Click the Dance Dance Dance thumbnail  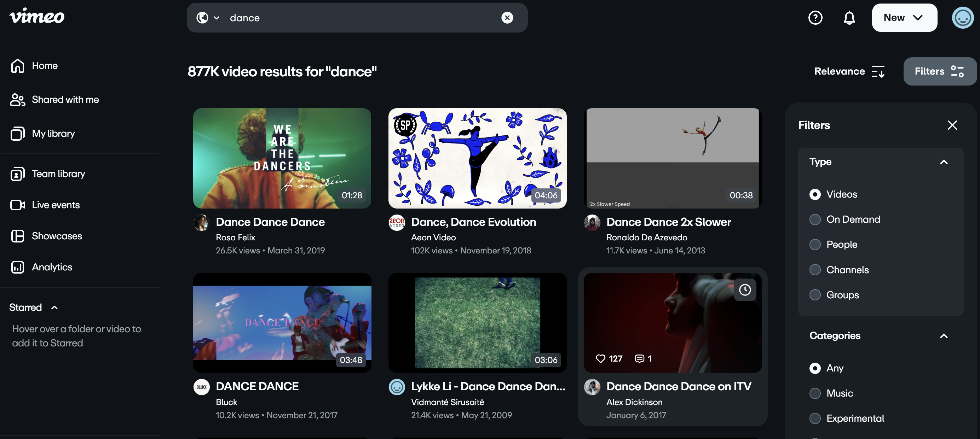[282, 158]
